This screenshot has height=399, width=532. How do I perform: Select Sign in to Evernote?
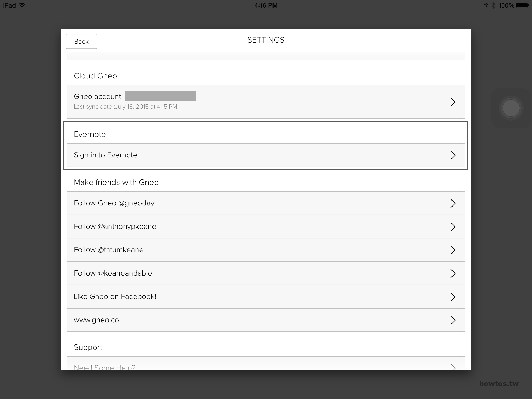266,155
